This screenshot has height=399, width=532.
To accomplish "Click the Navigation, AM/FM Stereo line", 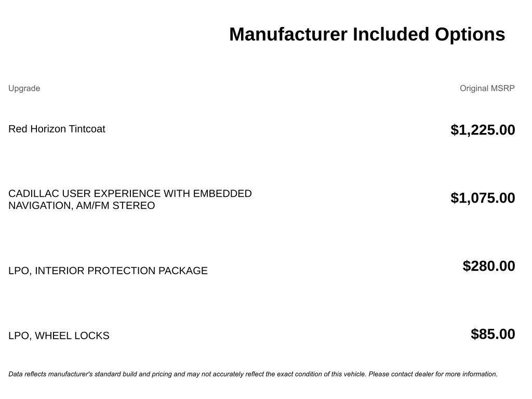I will [x=82, y=206].
